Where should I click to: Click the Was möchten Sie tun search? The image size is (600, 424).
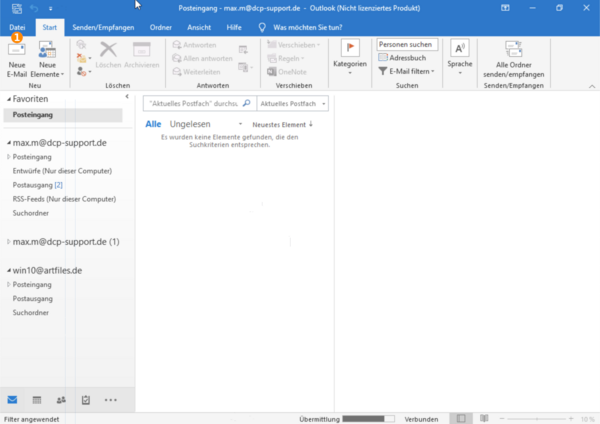pos(301,27)
